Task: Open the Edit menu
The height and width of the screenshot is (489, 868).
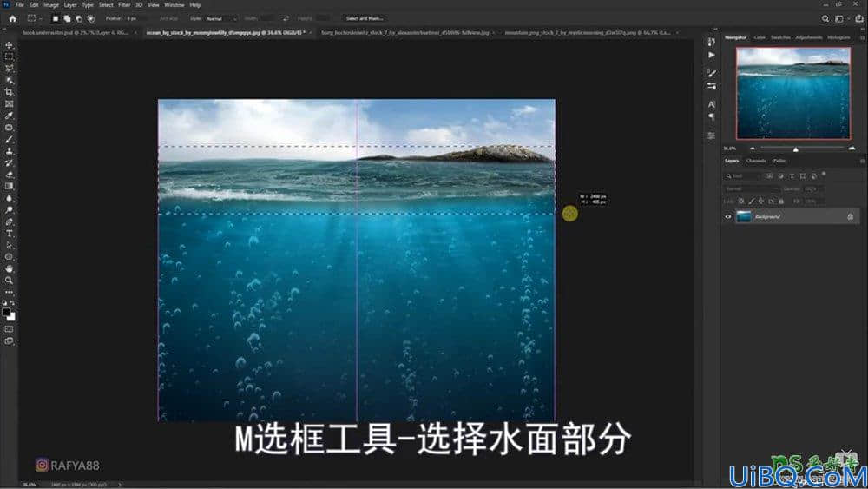Action: pos(34,5)
